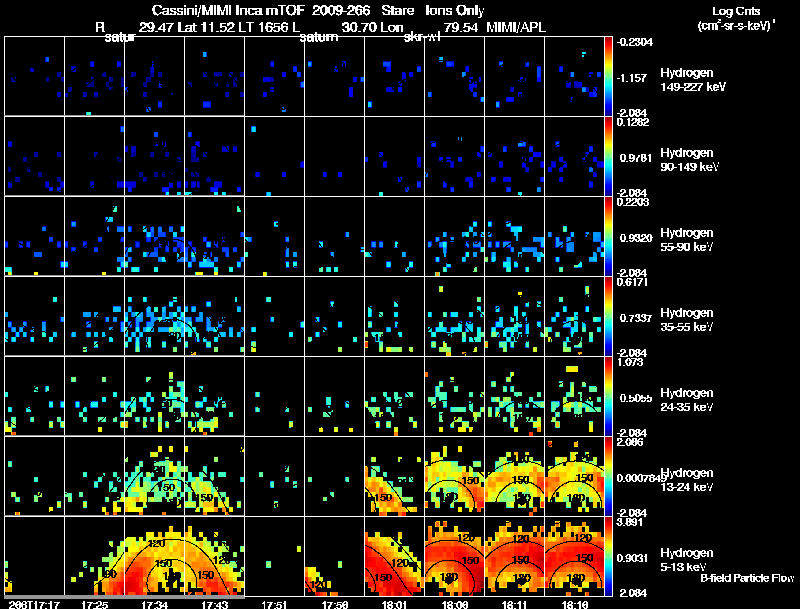Viewport: 800px width, 609px height.
Task: Click the 17:51 time axis label
Action: click(274, 605)
